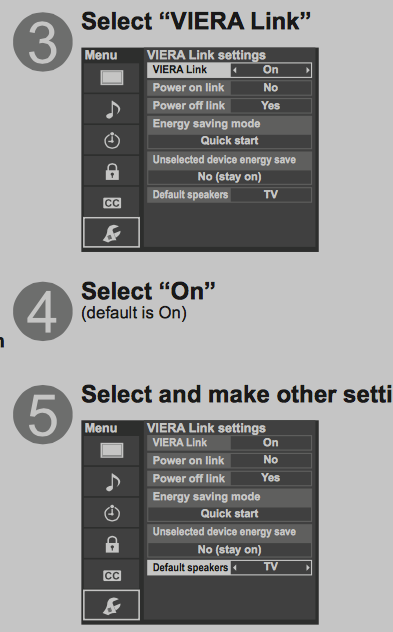The width and height of the screenshot is (393, 632).
Task: Select Quick start energy saving option in step 3
Action: tap(229, 141)
